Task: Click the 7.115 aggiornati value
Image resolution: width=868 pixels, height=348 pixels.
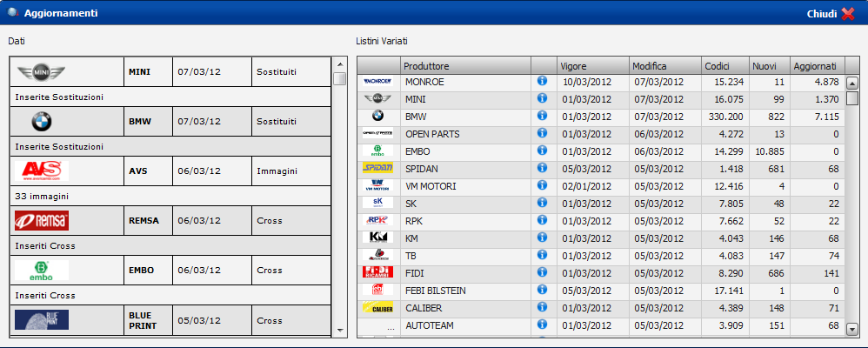Action: 827,117
